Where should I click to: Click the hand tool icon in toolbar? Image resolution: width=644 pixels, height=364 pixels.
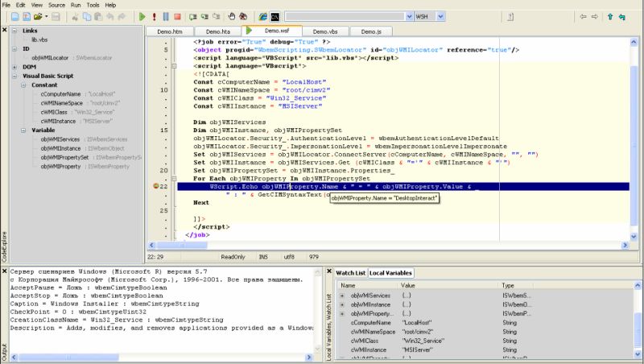point(232,16)
